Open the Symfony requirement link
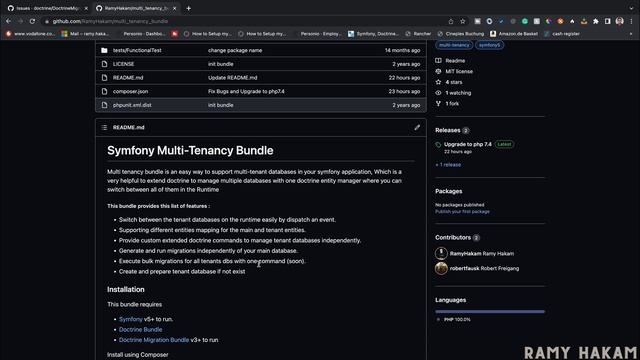 [x=131, y=319]
